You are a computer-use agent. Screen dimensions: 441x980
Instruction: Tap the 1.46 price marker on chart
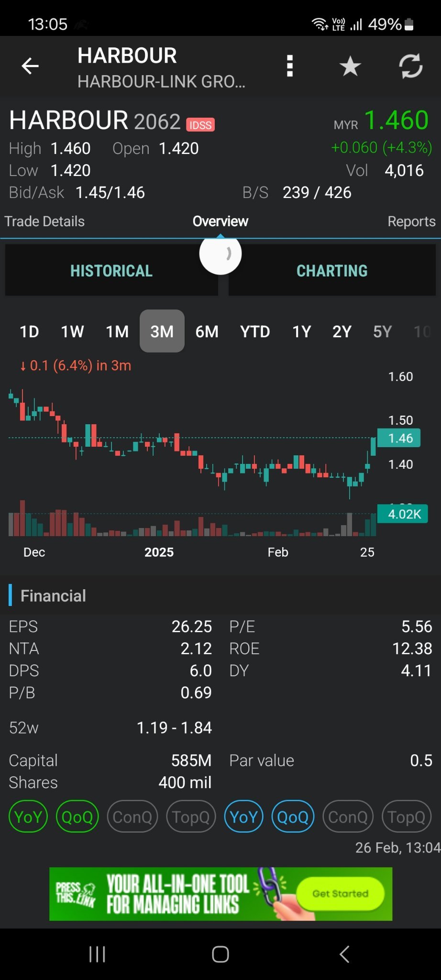click(x=399, y=438)
